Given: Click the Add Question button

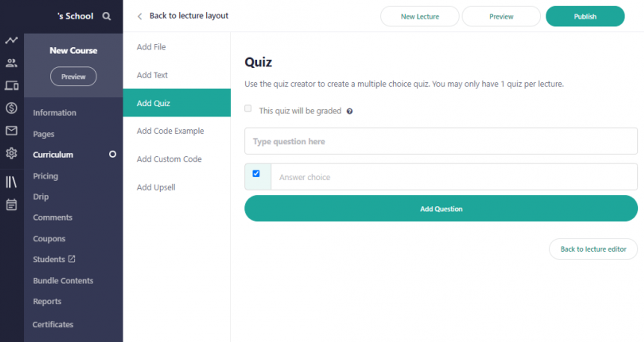Looking at the screenshot, I should [x=441, y=208].
